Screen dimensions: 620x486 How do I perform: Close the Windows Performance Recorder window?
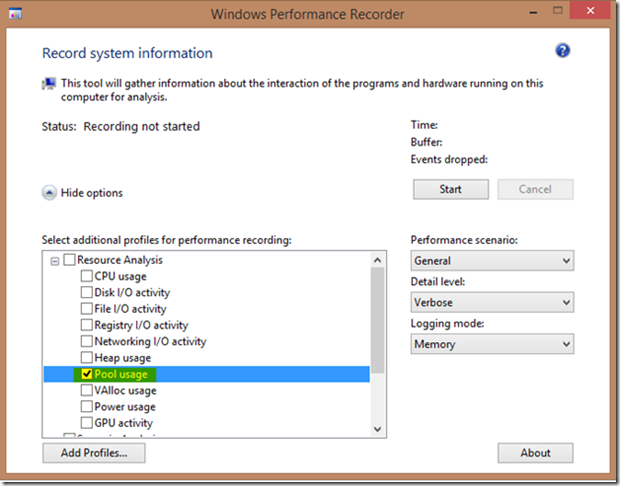coord(590,11)
